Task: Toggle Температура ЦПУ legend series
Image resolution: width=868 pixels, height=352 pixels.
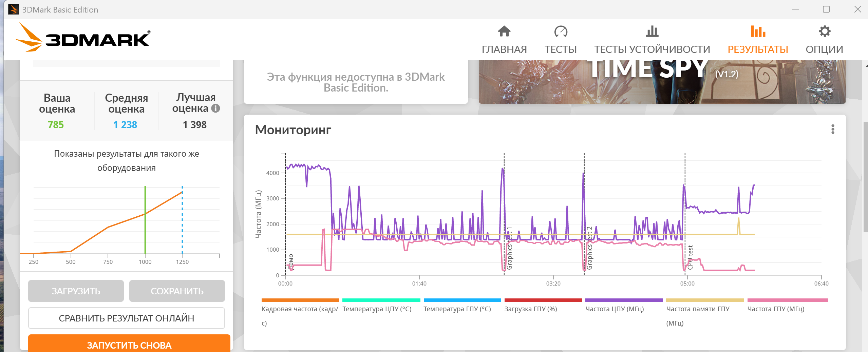Action: point(381,306)
